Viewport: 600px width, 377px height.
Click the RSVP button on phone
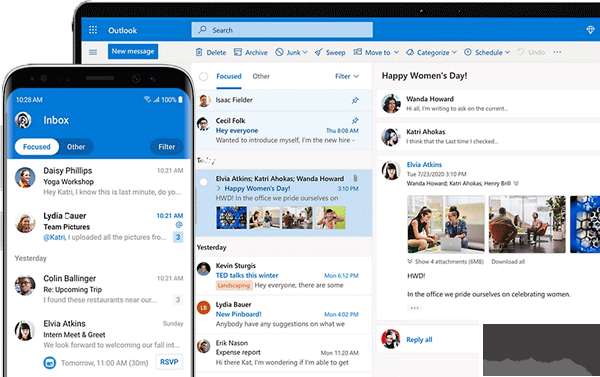[169, 362]
